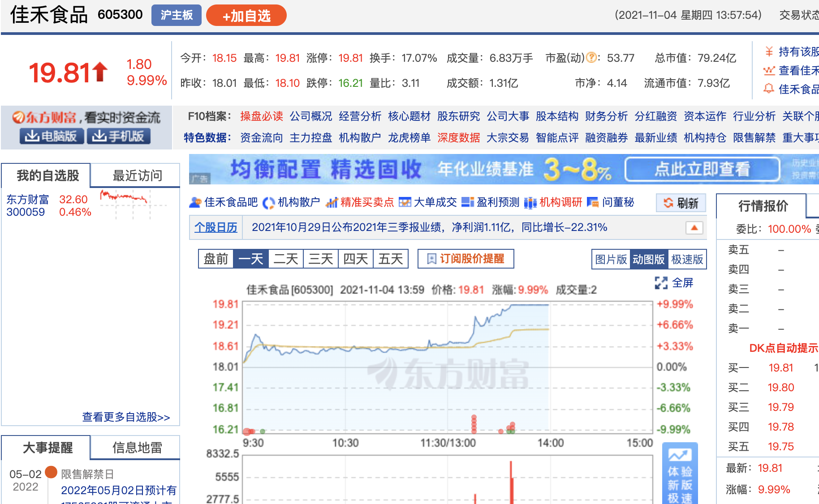The image size is (819, 504).
Task: Click 查看更多自选股>> link
Action: pyautogui.click(x=126, y=417)
